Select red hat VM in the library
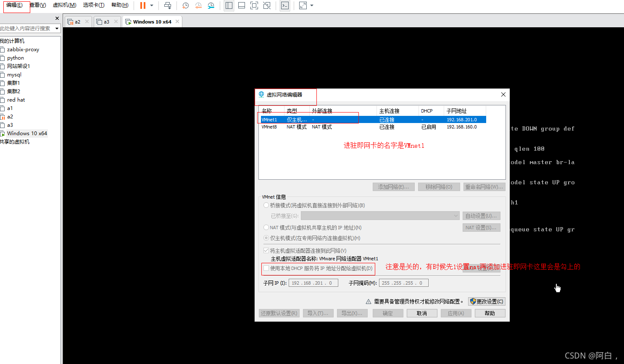Image resolution: width=624 pixels, height=364 pixels. [x=16, y=100]
